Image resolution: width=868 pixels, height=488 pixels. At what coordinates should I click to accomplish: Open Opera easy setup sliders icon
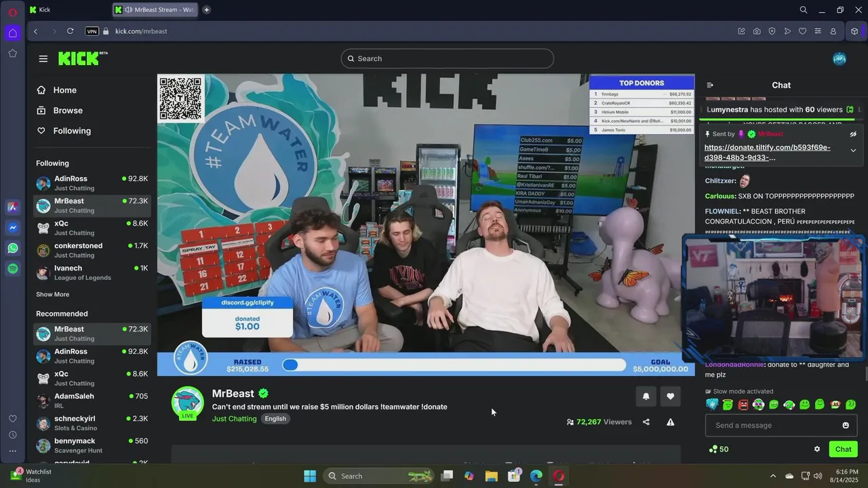pos(818,31)
